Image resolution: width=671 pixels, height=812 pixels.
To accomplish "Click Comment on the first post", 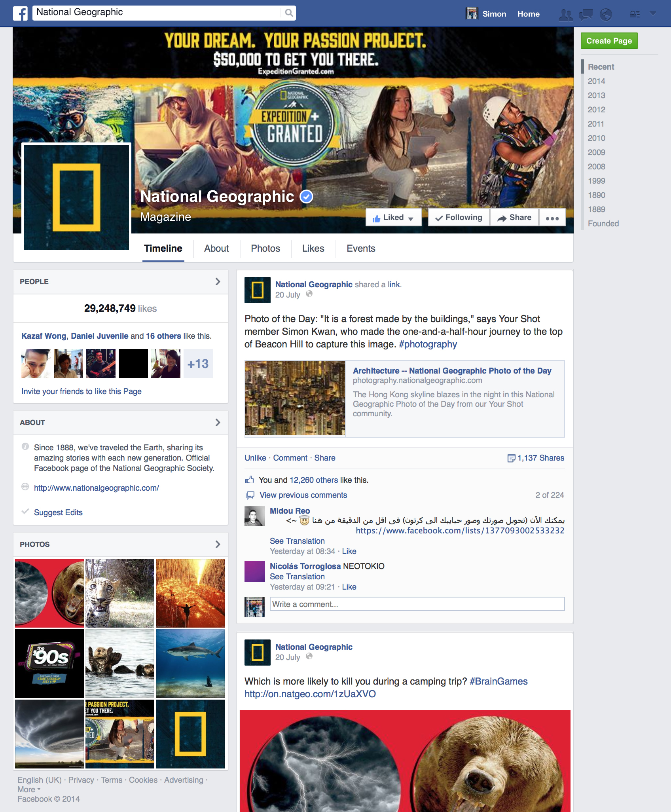I will 290,458.
